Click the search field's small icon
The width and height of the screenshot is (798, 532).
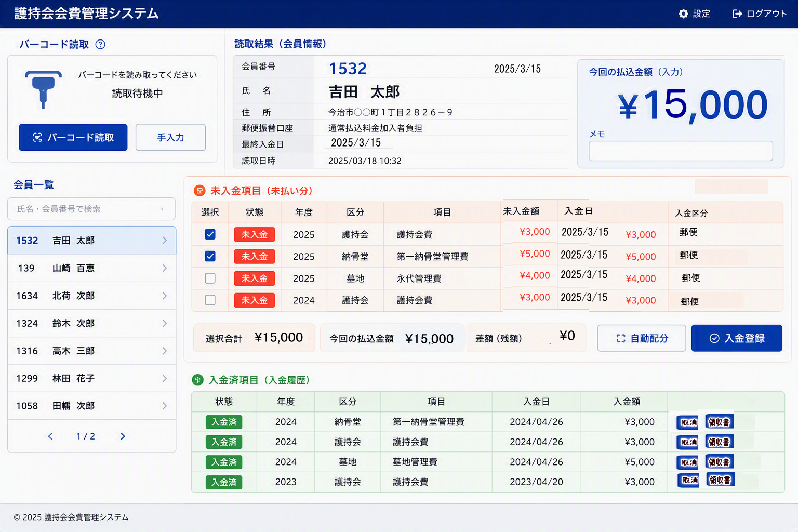(162, 209)
